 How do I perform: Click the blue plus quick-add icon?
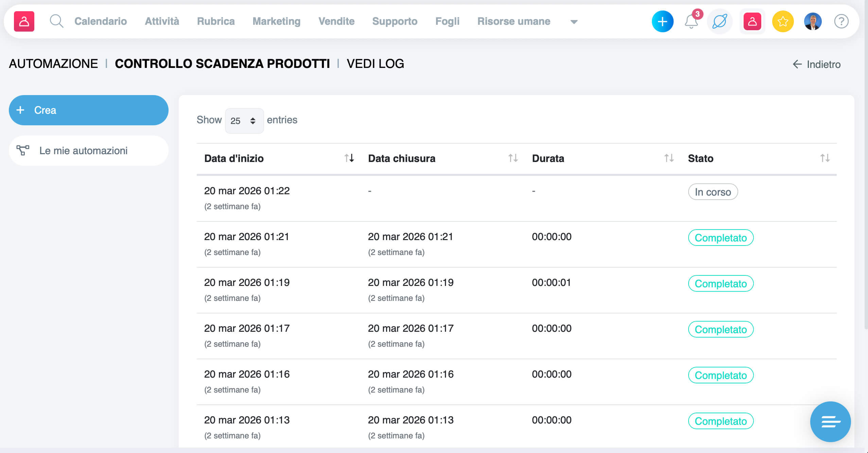coord(662,21)
